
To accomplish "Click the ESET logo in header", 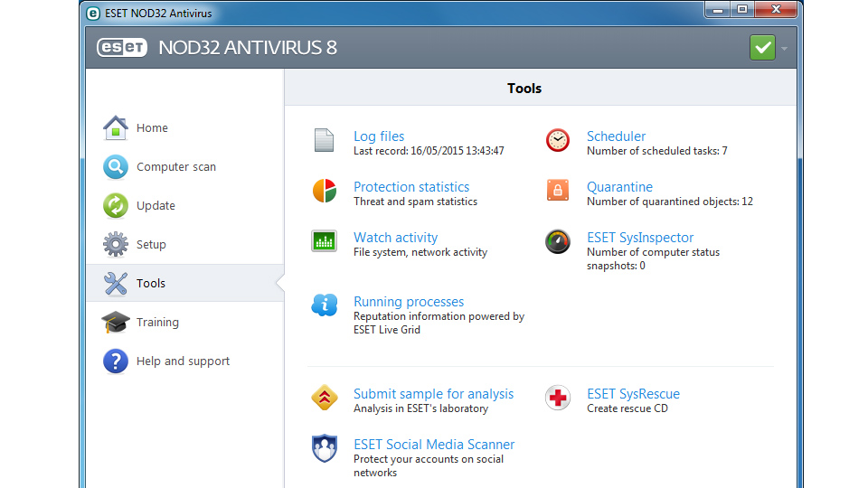I will 122,48.
